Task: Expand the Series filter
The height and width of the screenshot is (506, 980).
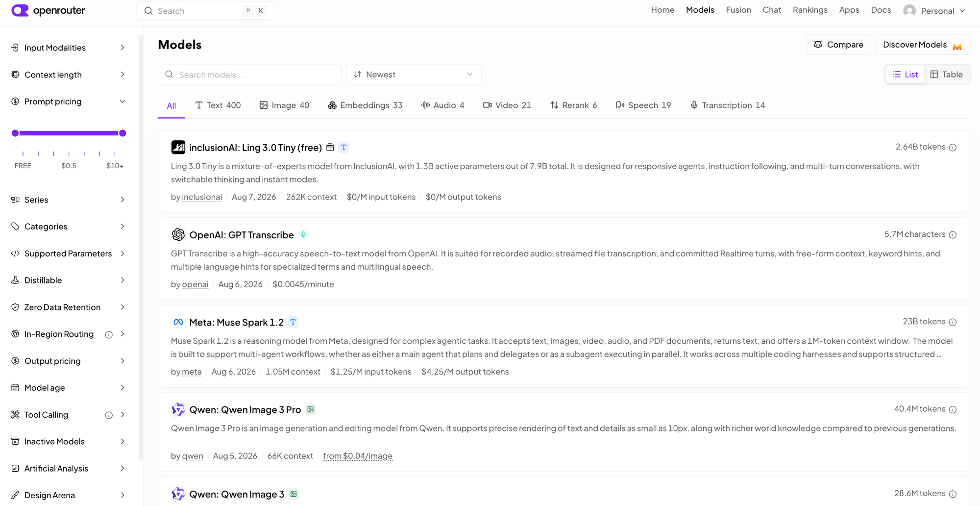Action: (69, 200)
